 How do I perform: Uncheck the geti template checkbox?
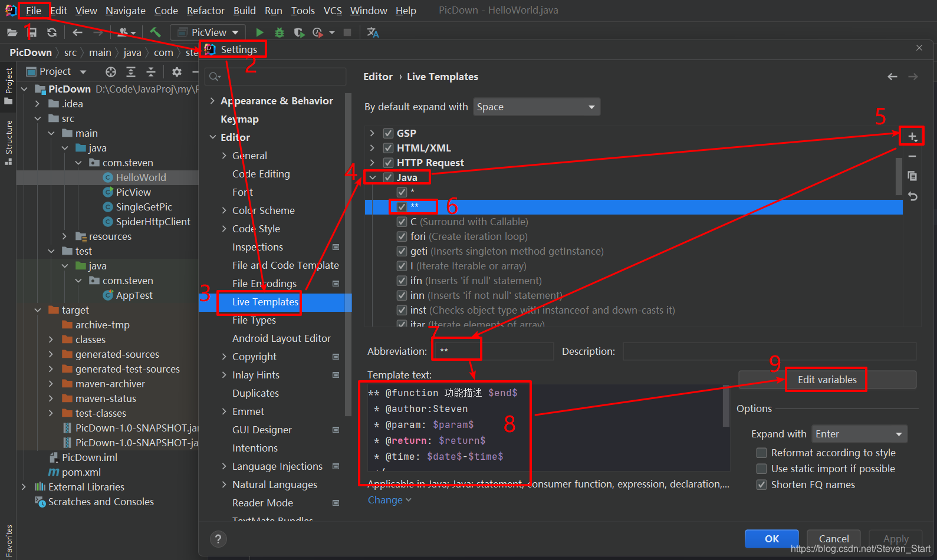coord(402,251)
